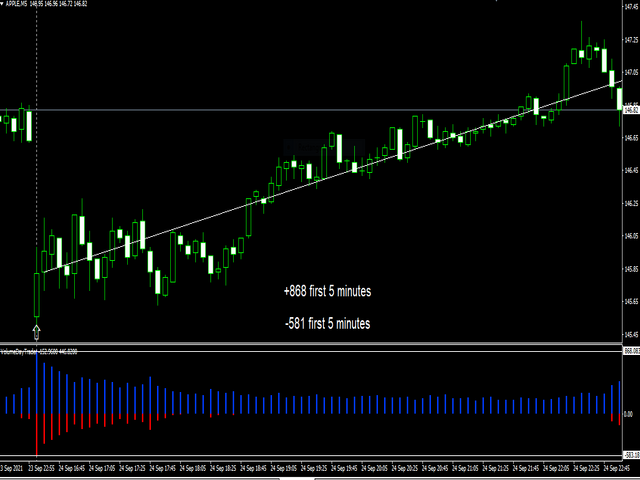Click the indicator scale value 868.083
This screenshot has height=480, width=640.
(631, 351)
